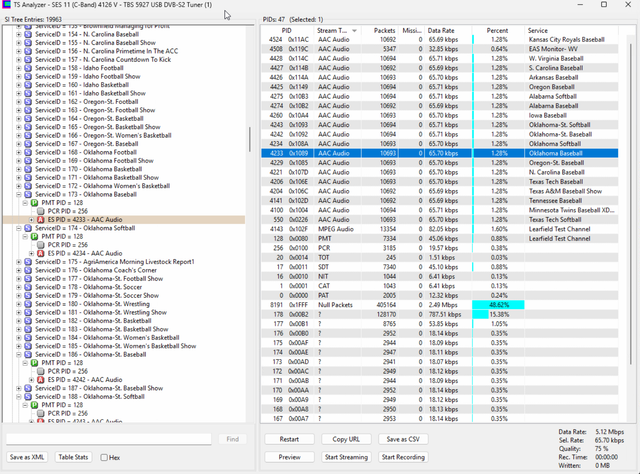Select the PAT row with PID 0

tap(439, 296)
